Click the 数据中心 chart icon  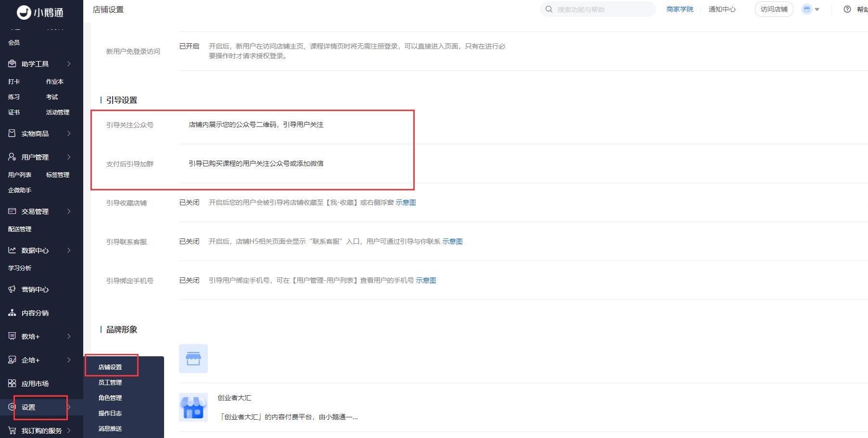click(12, 250)
